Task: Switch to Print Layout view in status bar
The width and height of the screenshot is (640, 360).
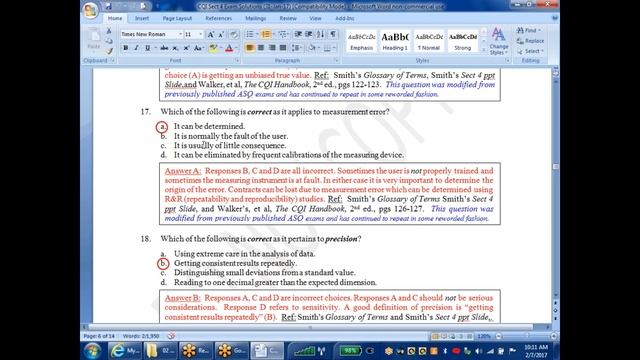Action: pyautogui.click(x=435, y=336)
